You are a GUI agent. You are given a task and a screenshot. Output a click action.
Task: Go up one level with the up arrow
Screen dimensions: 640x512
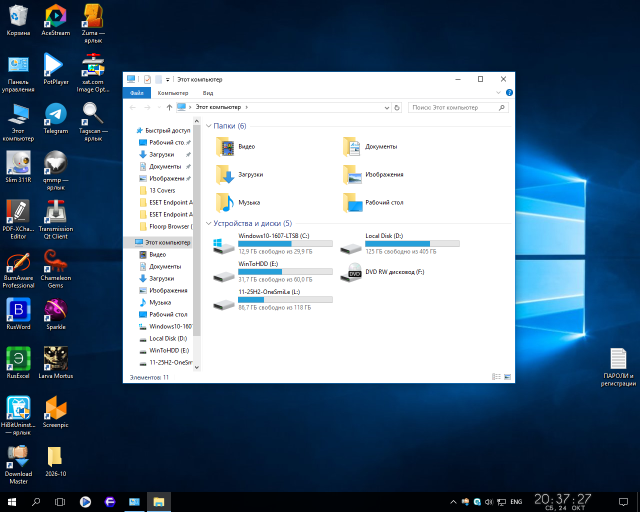pyautogui.click(x=169, y=107)
